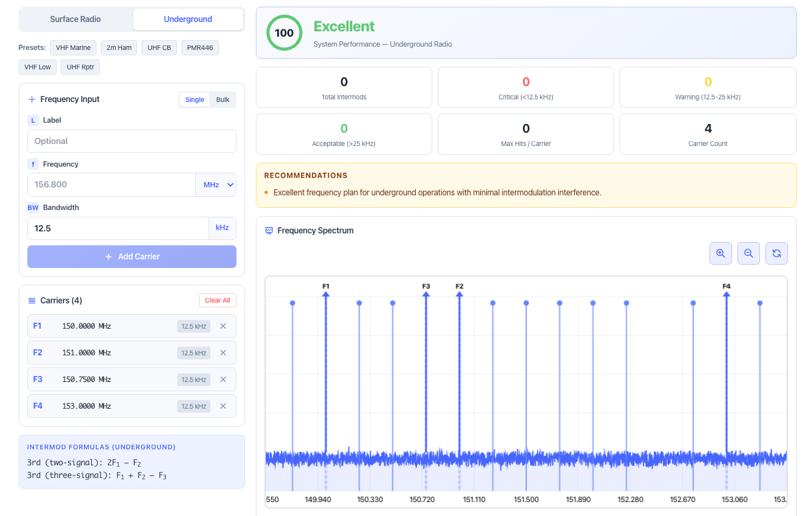Zoom in on the frequency spectrum

pyautogui.click(x=721, y=253)
